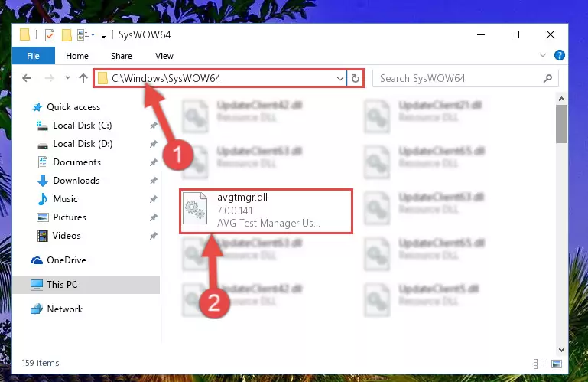The height and width of the screenshot is (382, 588).
Task: Open recent locations dropdown arrow
Action: (67, 78)
